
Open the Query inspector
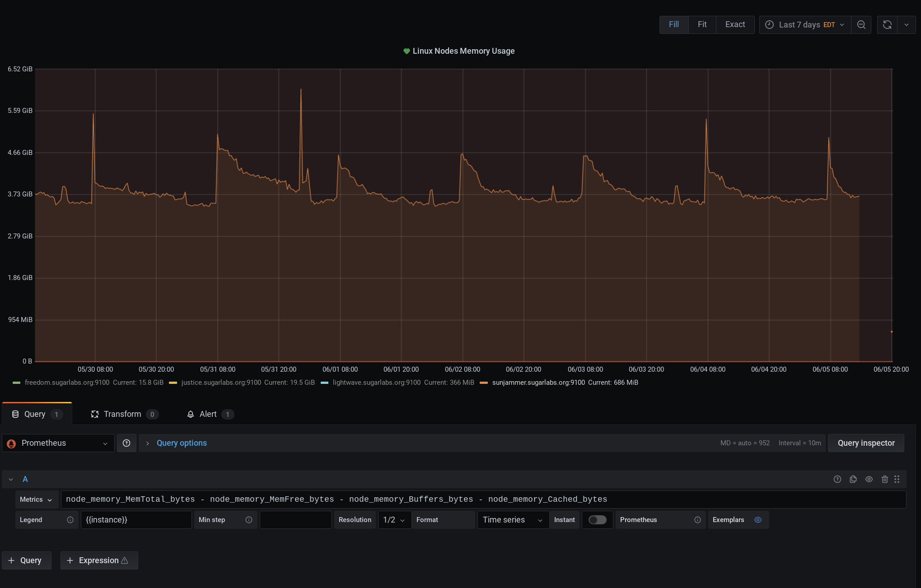pos(865,443)
